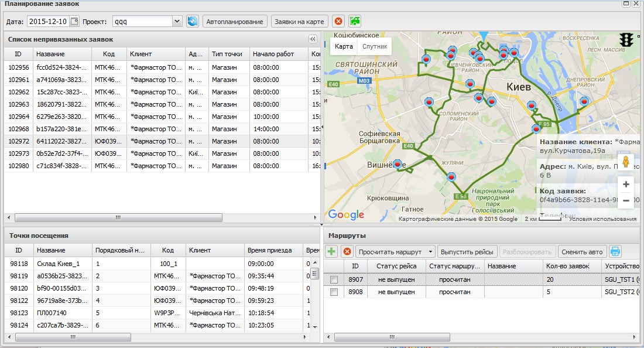Click the Street View pegman icon
The height and width of the screenshot is (348, 644).
[x=626, y=162]
